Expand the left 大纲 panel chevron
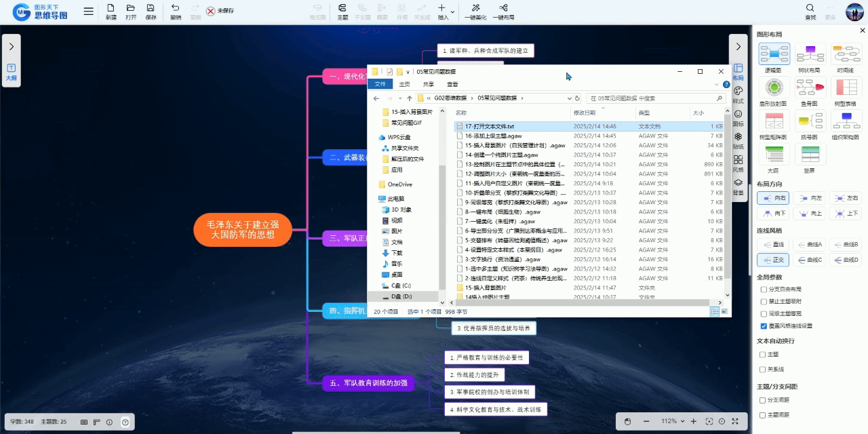Image resolution: width=868 pixels, height=434 pixels. pyautogui.click(x=12, y=47)
